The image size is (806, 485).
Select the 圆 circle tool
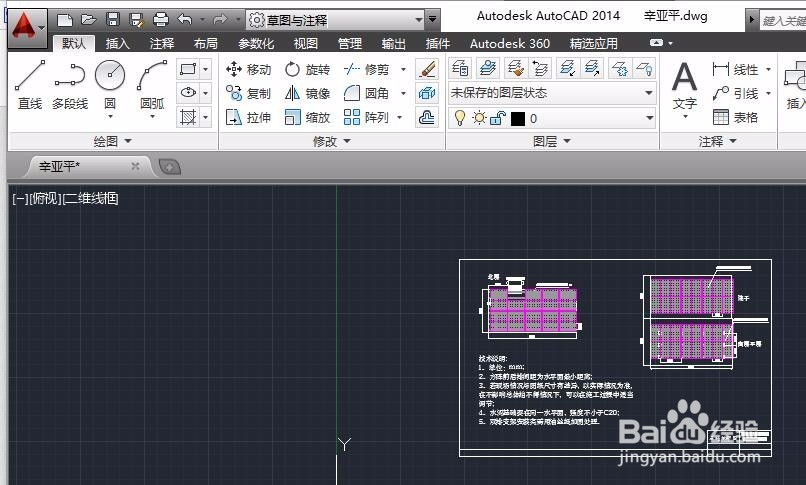click(110, 85)
